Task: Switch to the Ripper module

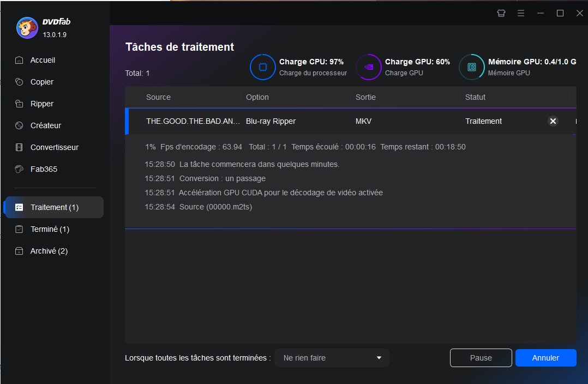Action: (42, 104)
